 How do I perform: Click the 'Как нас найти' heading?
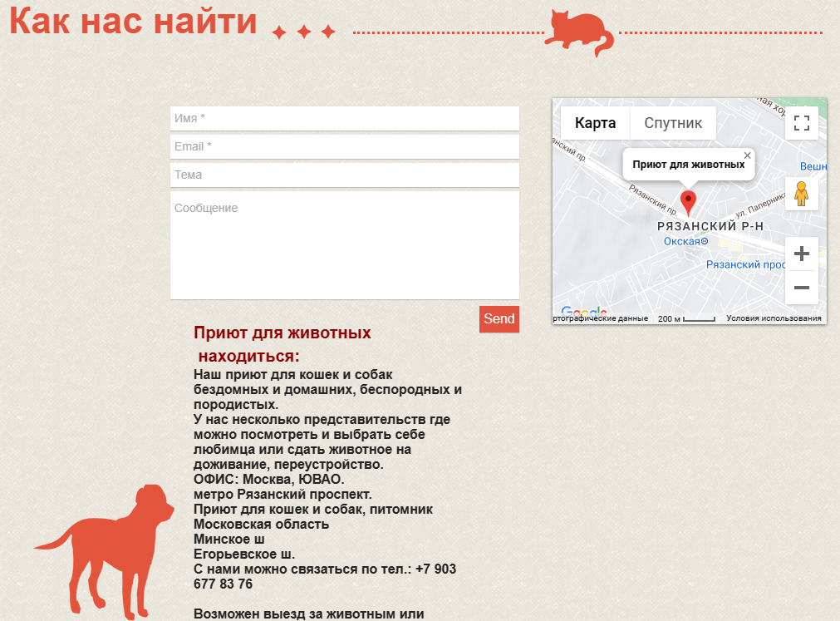click(x=134, y=22)
